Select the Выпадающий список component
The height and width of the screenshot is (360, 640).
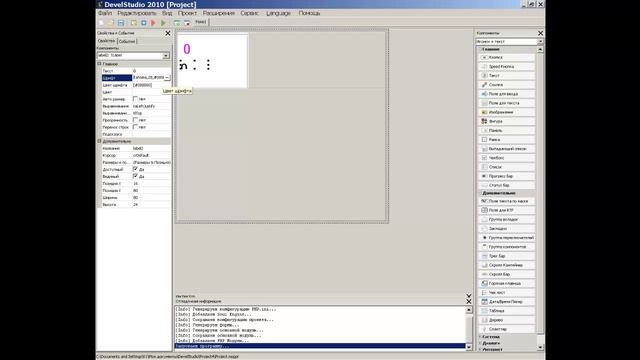click(507, 149)
